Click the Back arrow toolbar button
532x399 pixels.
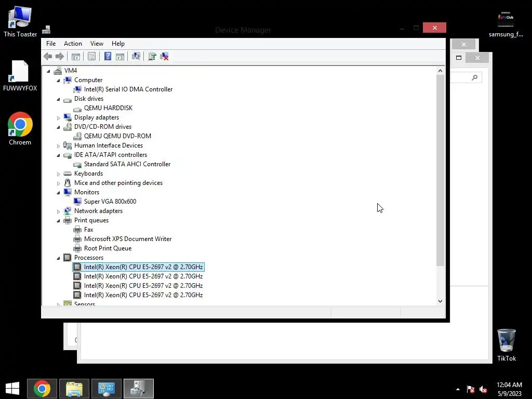(x=48, y=56)
